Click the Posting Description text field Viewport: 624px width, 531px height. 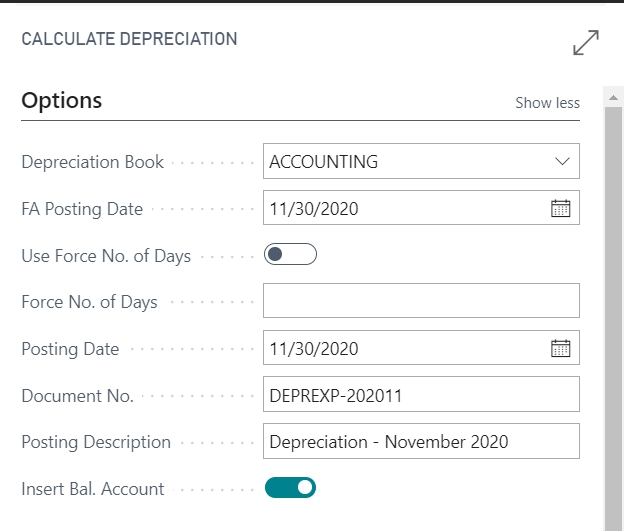(x=421, y=441)
